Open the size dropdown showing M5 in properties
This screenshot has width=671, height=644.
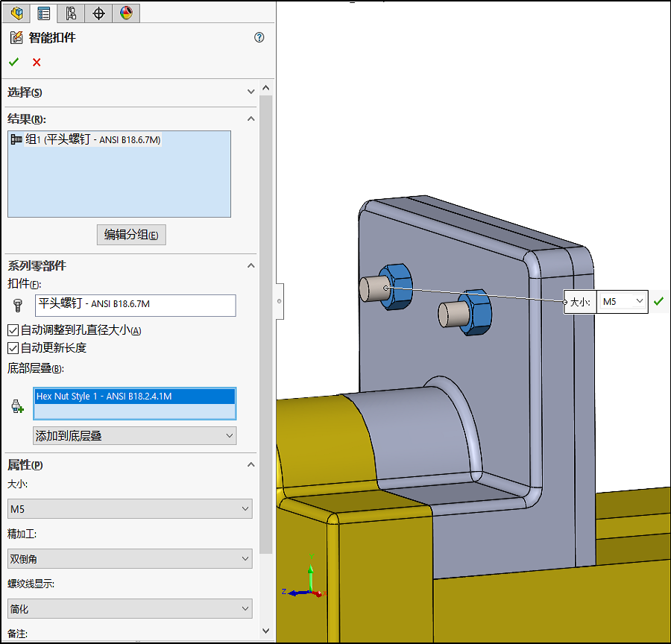click(130, 509)
